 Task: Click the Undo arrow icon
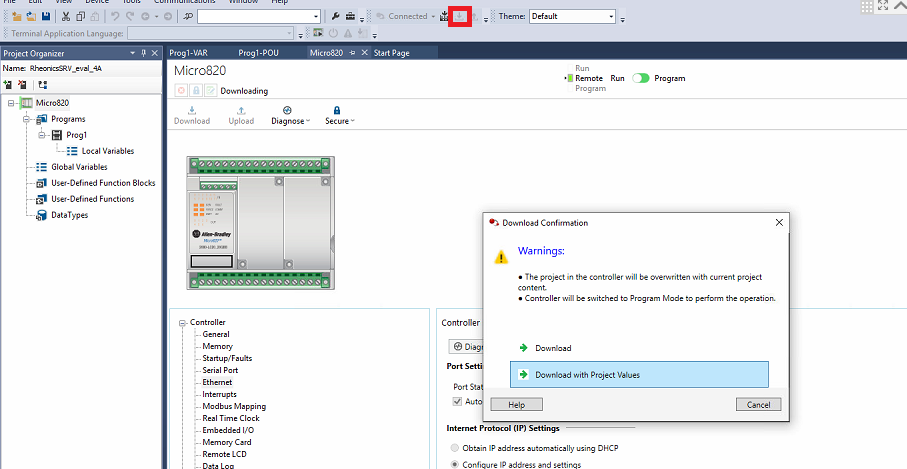click(115, 17)
